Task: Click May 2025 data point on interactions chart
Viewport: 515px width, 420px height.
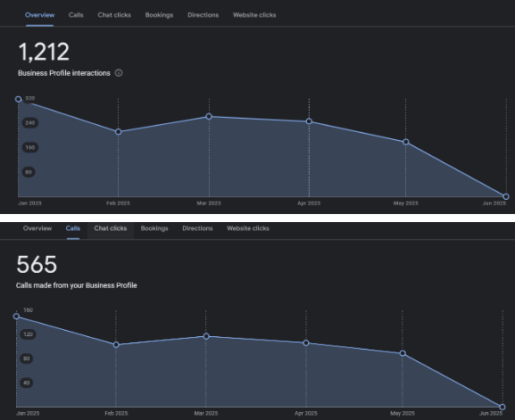Action: tap(406, 142)
